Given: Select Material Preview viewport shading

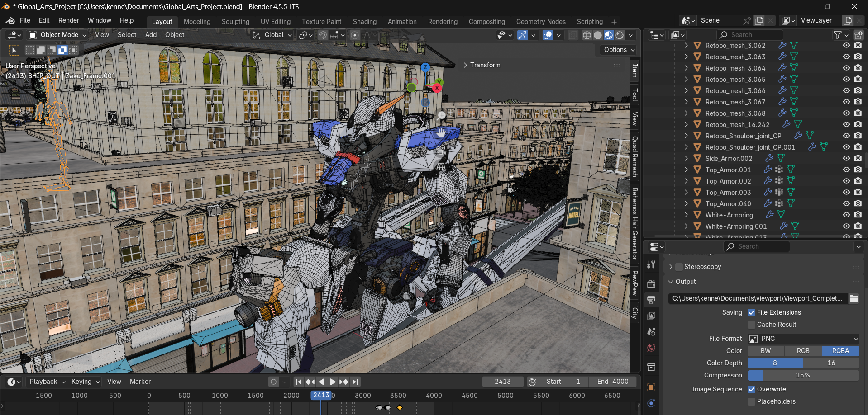Looking at the screenshot, I should tap(609, 35).
